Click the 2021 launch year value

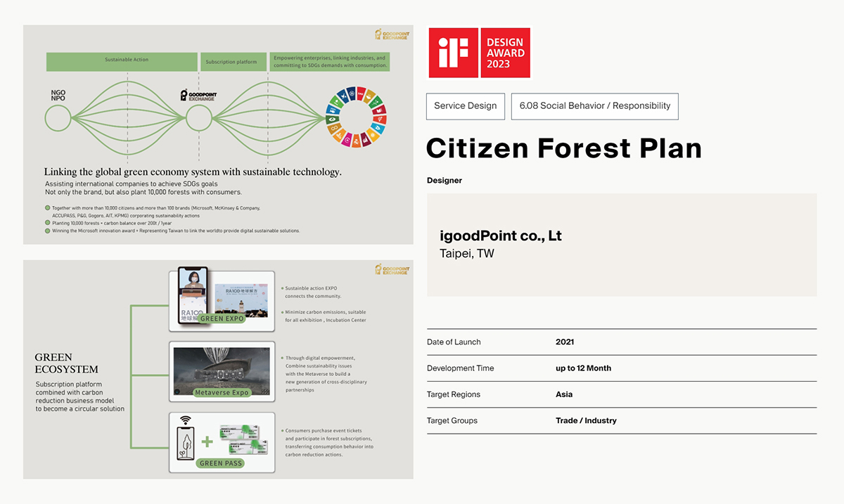click(565, 342)
